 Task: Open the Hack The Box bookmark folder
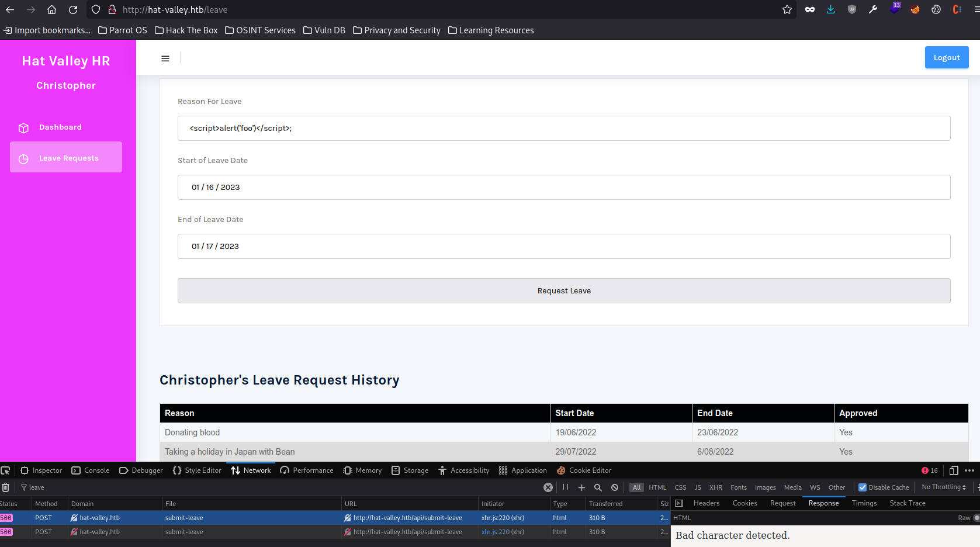click(186, 30)
